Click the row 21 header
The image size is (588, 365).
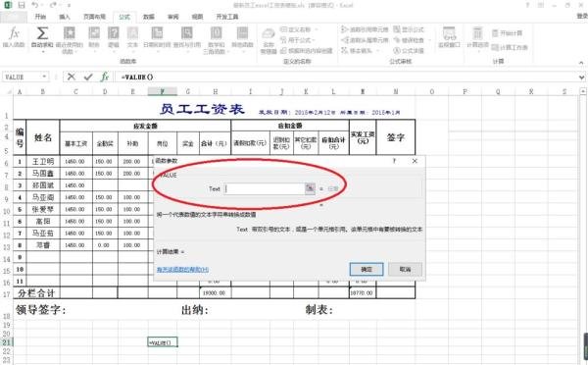click(7, 342)
